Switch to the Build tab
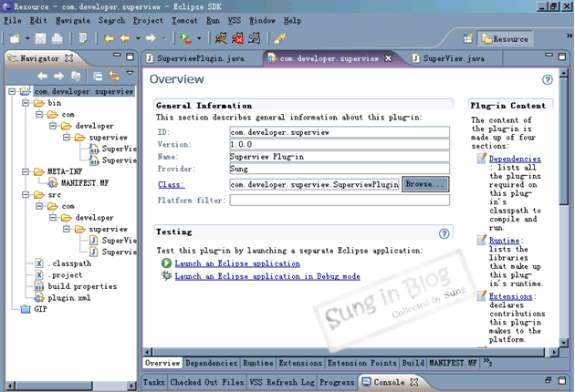This screenshot has height=392, width=575. [x=413, y=363]
